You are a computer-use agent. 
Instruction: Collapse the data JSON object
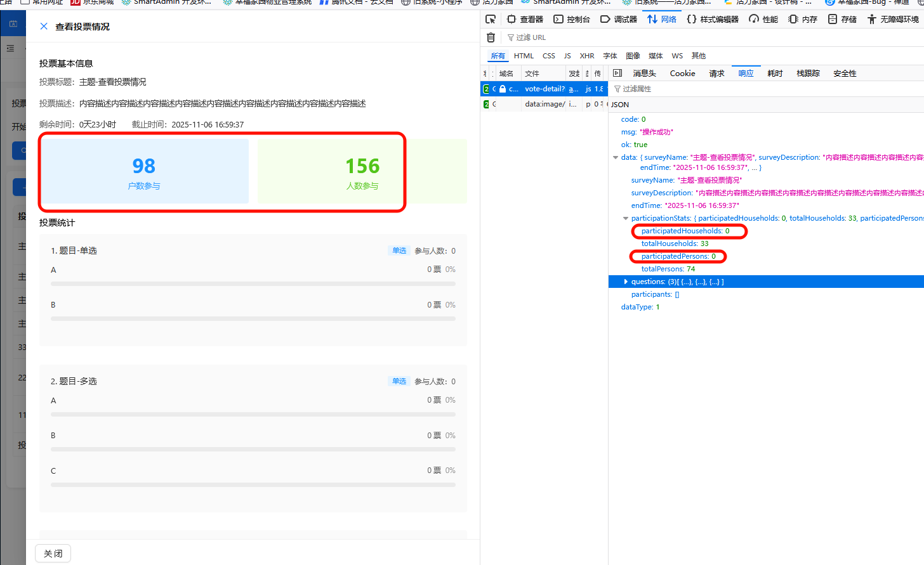(616, 157)
